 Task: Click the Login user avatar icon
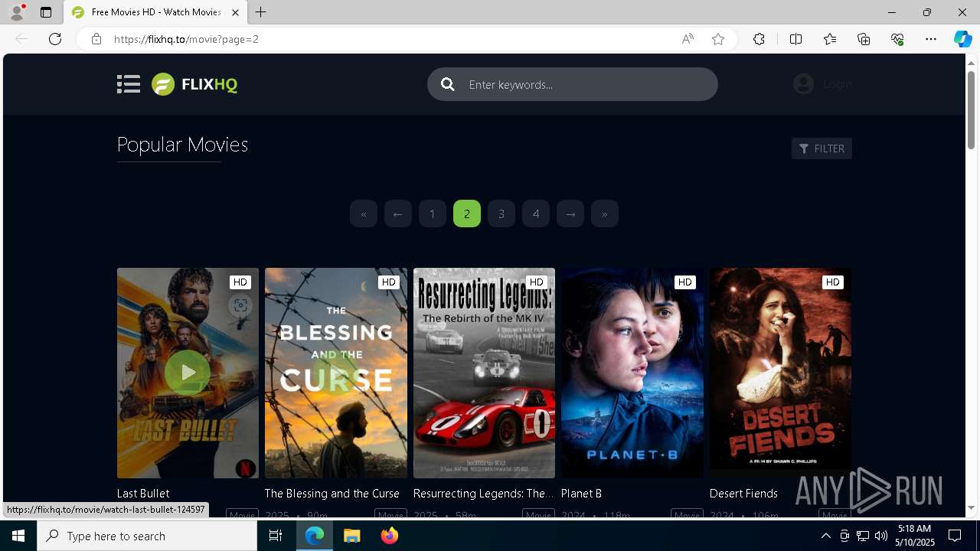pyautogui.click(x=803, y=84)
